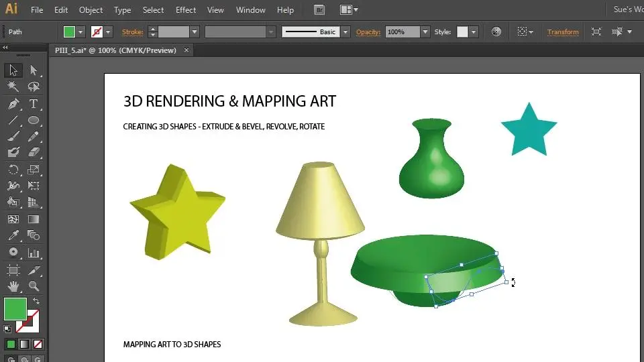Click the green fill swatch in control bar
644x362 pixels.
coord(69,32)
